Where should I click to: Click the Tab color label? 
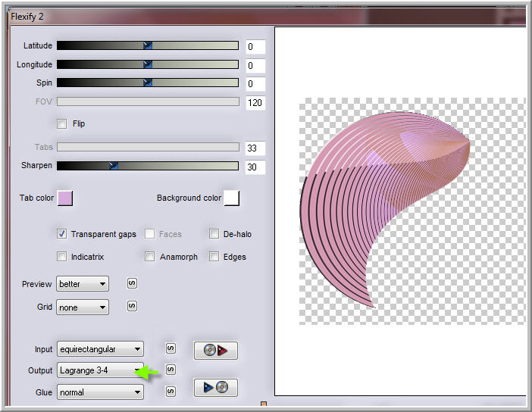(x=36, y=198)
